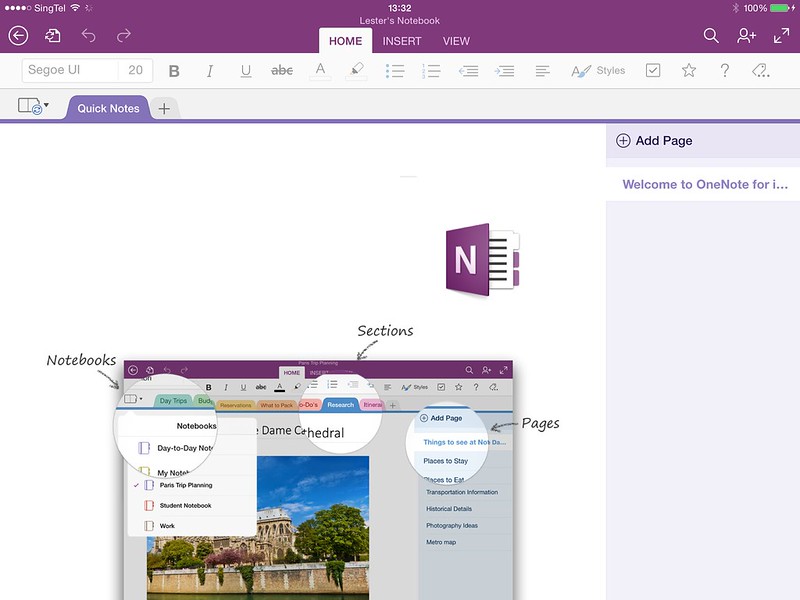
Task: Tap the back arrow button
Action: pos(18,36)
